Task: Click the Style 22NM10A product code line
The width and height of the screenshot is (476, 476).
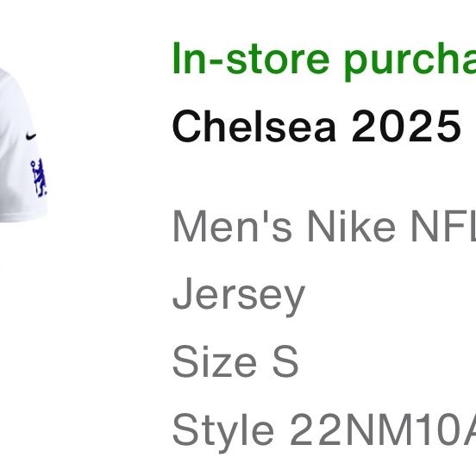Action: (x=324, y=431)
